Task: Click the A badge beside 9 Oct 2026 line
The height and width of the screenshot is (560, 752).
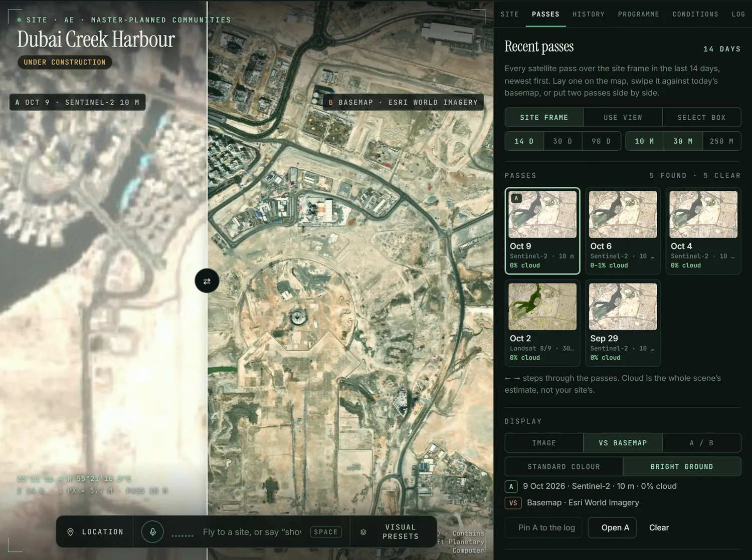Action: pos(511,486)
